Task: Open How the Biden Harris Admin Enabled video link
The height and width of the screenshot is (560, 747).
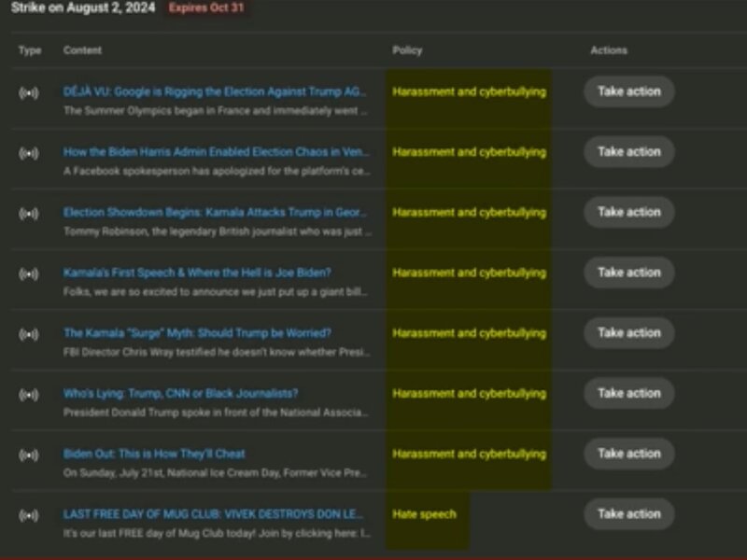Action: [x=217, y=152]
